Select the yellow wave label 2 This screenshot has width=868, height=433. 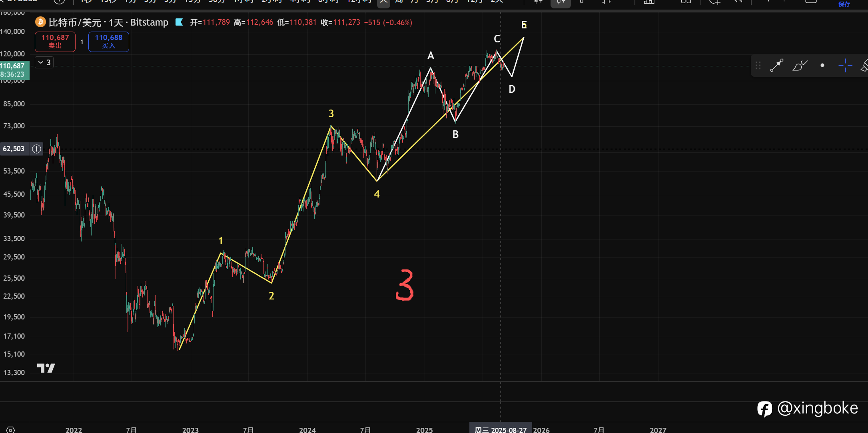(271, 296)
